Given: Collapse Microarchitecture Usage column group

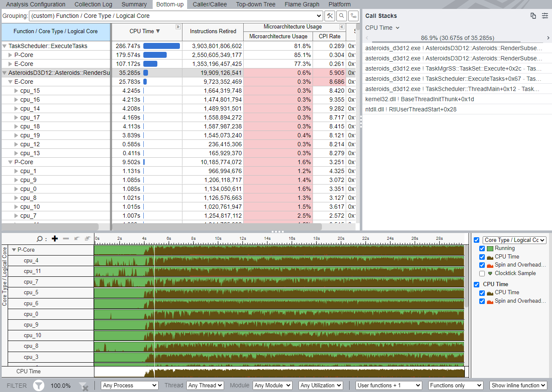Looking at the screenshot, I should tap(341, 27).
